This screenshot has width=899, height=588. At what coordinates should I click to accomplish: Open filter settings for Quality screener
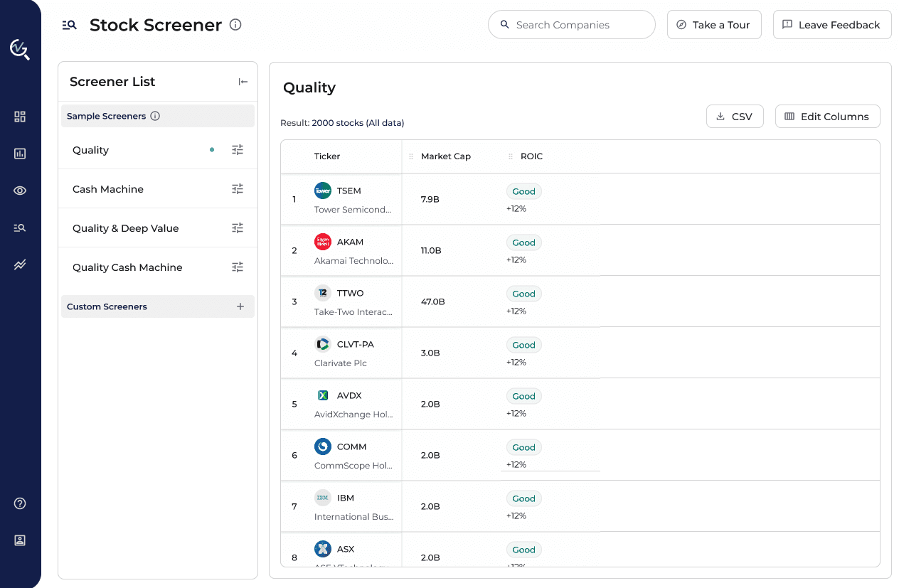(238, 150)
